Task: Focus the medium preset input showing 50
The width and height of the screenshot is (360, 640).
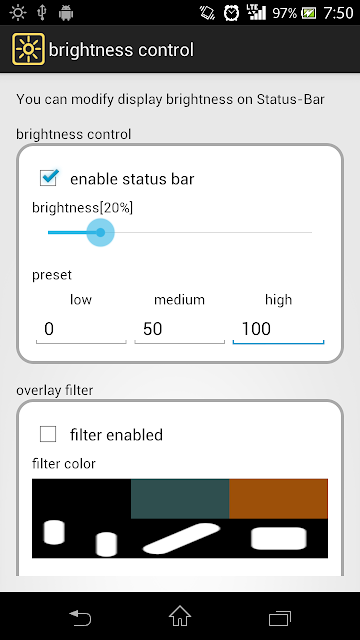Action: click(180, 330)
